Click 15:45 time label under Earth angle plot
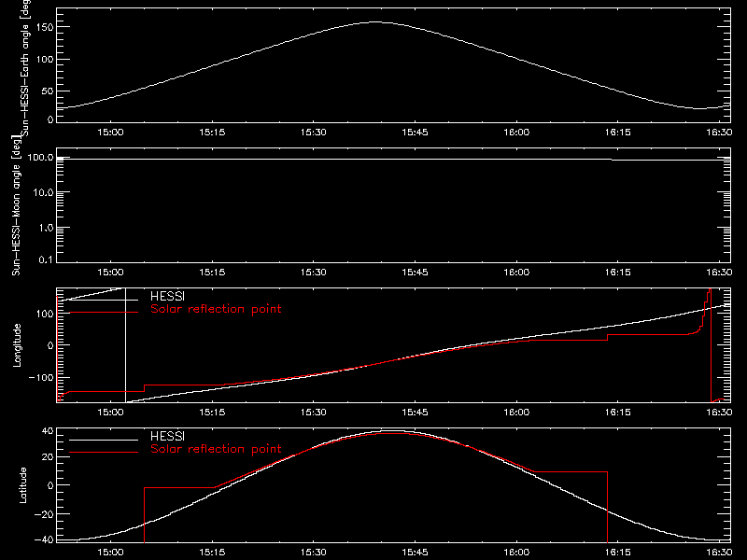 click(415, 133)
